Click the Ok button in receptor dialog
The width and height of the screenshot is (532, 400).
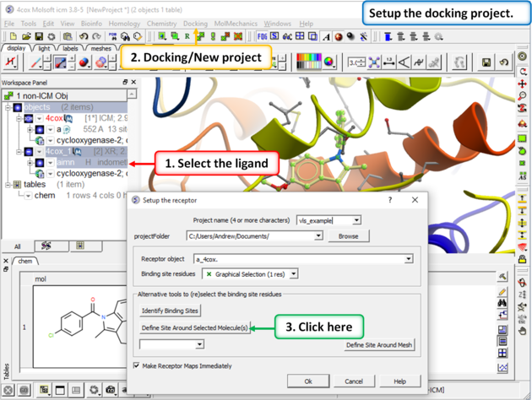point(308,381)
